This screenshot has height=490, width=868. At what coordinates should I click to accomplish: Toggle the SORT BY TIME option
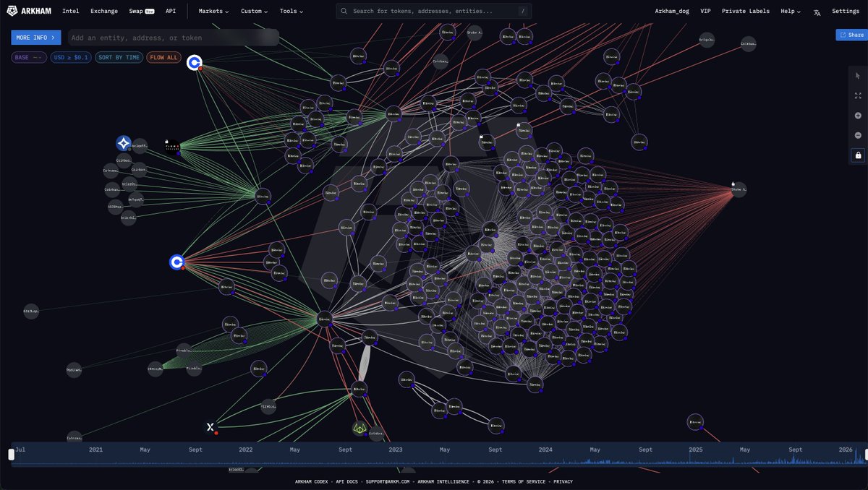tap(119, 57)
